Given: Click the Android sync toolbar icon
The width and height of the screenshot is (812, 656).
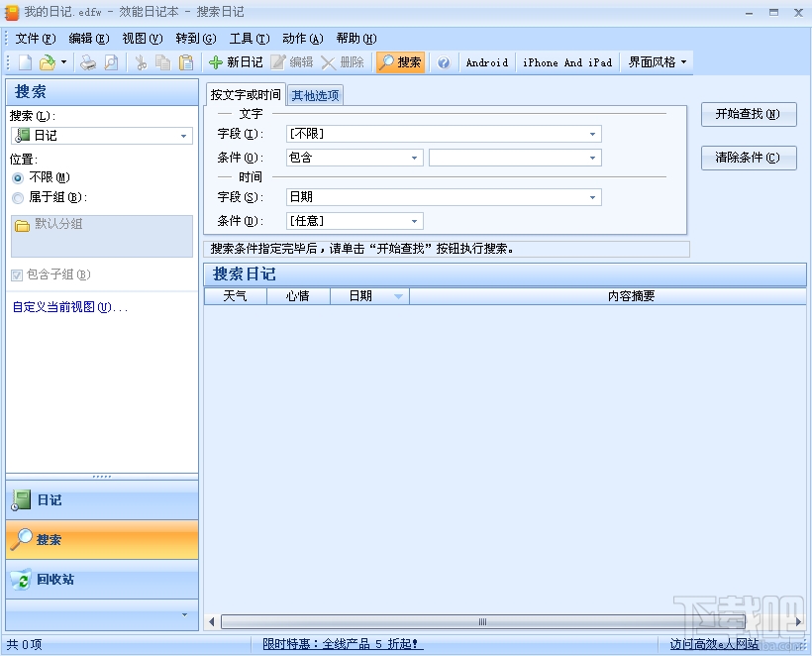Looking at the screenshot, I should point(486,61).
